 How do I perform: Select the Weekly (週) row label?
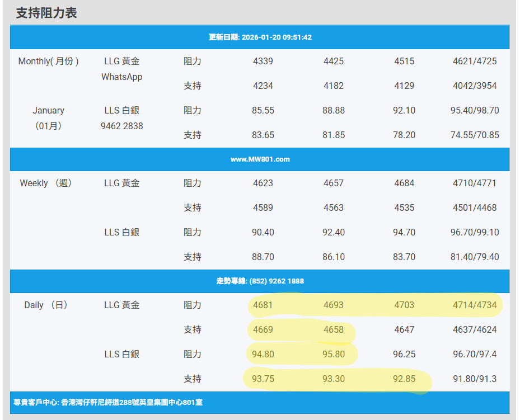click(x=46, y=183)
